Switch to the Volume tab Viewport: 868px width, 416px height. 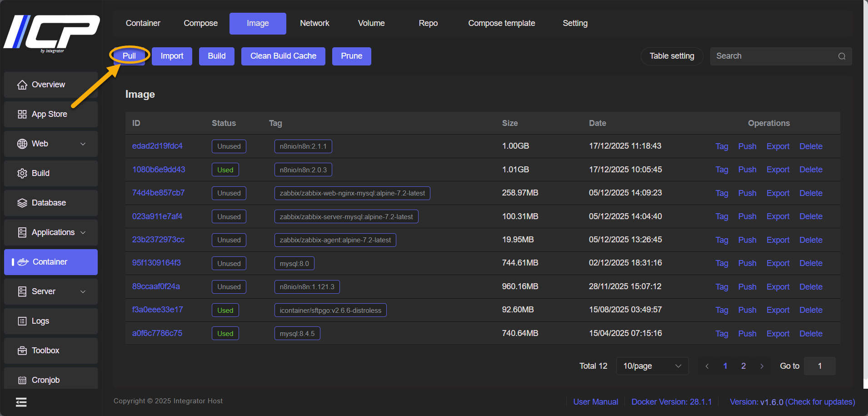(x=371, y=23)
